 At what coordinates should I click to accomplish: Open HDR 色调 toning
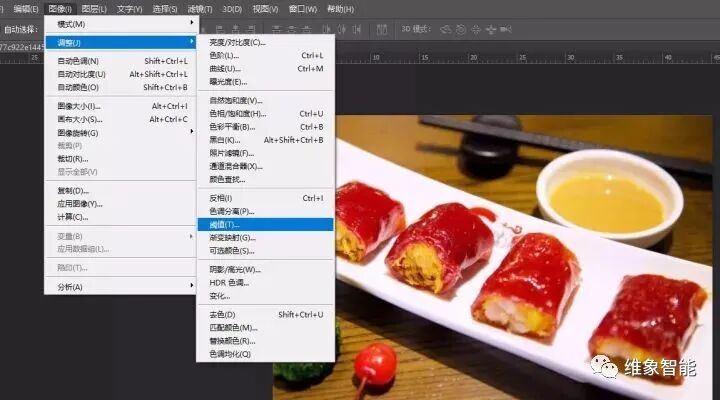265,282
